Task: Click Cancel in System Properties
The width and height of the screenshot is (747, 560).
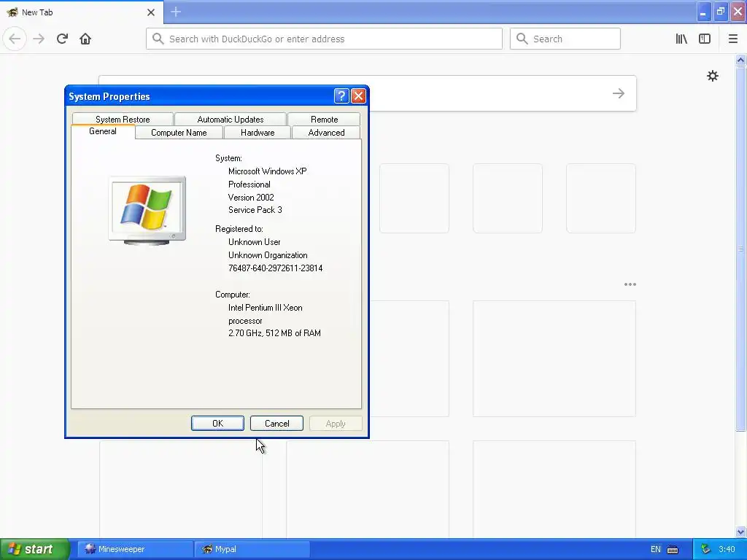Action: click(276, 424)
